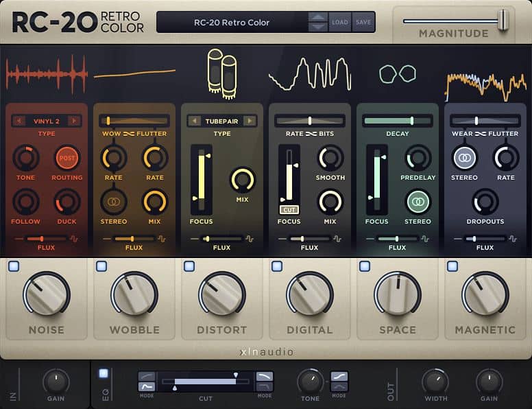Click the SAVE preset button
The height and width of the screenshot is (409, 532).
(x=363, y=22)
